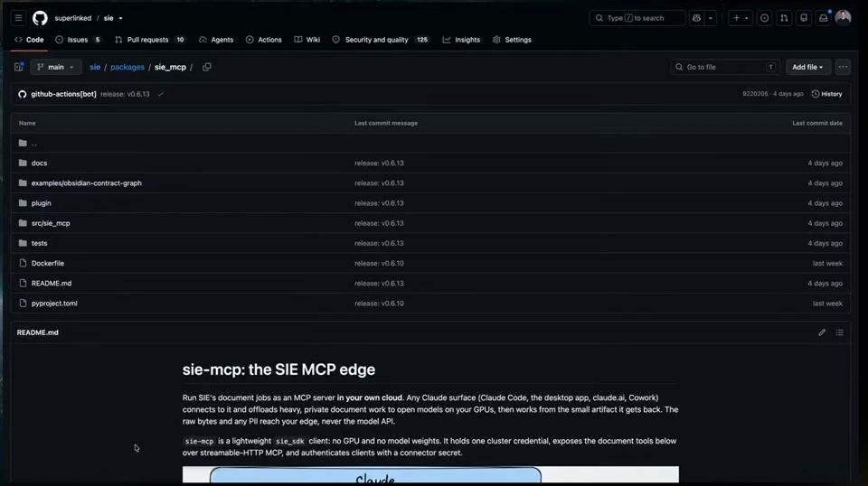This screenshot has width=868, height=486.
Task: Open the pull requests icon in header
Action: (x=784, y=18)
